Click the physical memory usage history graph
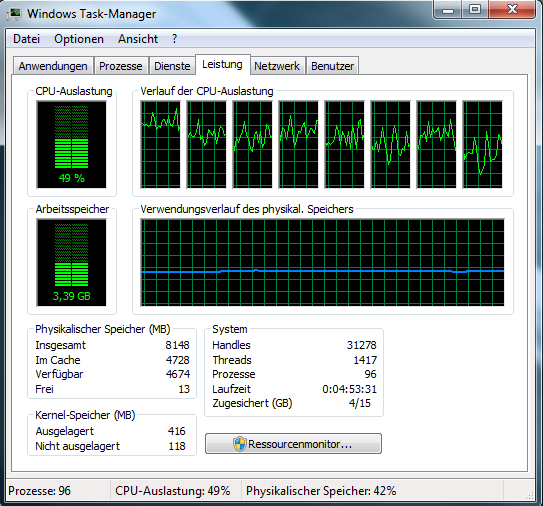 click(x=322, y=263)
